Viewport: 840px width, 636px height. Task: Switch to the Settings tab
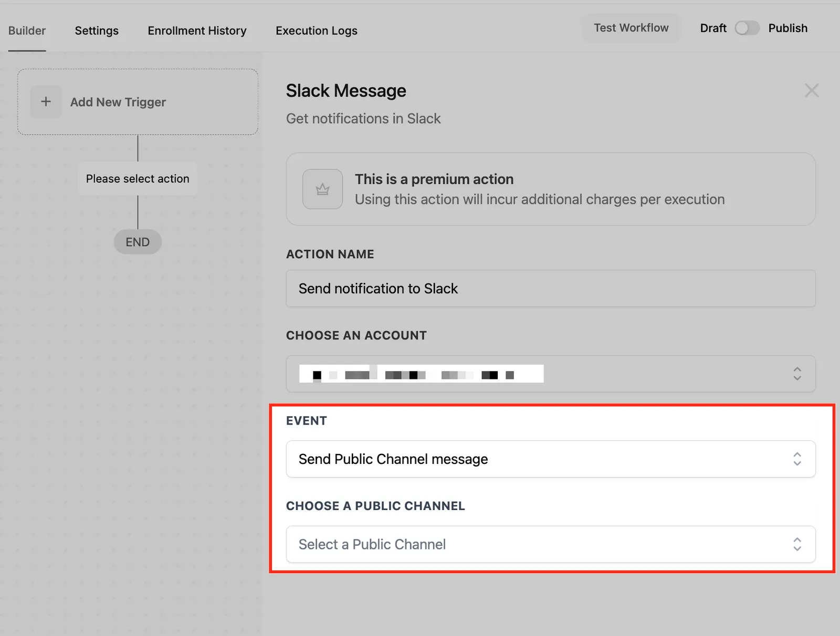[97, 30]
